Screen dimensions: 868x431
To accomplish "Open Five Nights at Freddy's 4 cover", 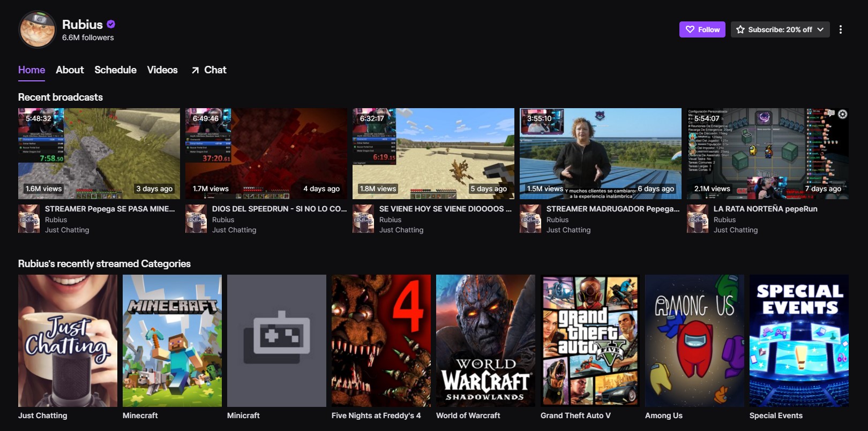I will [x=381, y=341].
